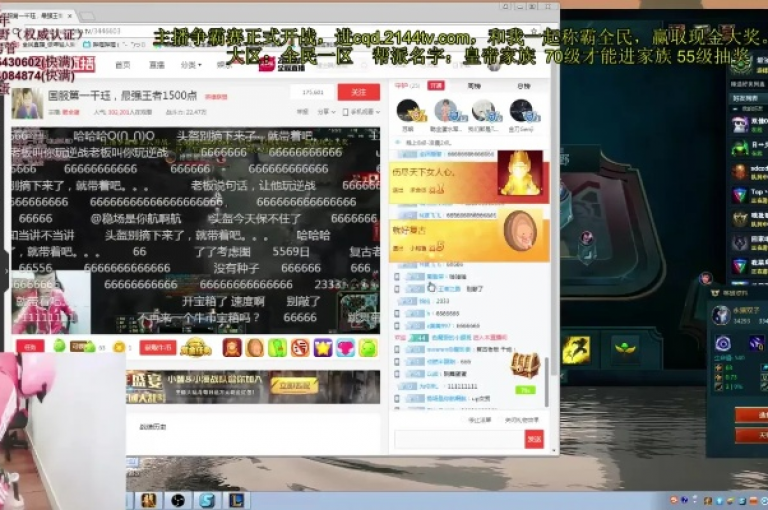
Task: Click the red 开通 button beside 守护
Action: click(435, 86)
